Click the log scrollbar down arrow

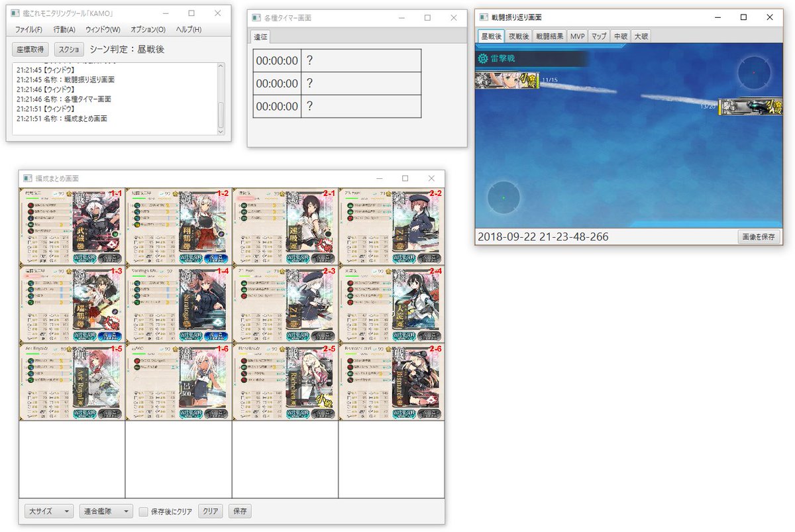[221, 132]
